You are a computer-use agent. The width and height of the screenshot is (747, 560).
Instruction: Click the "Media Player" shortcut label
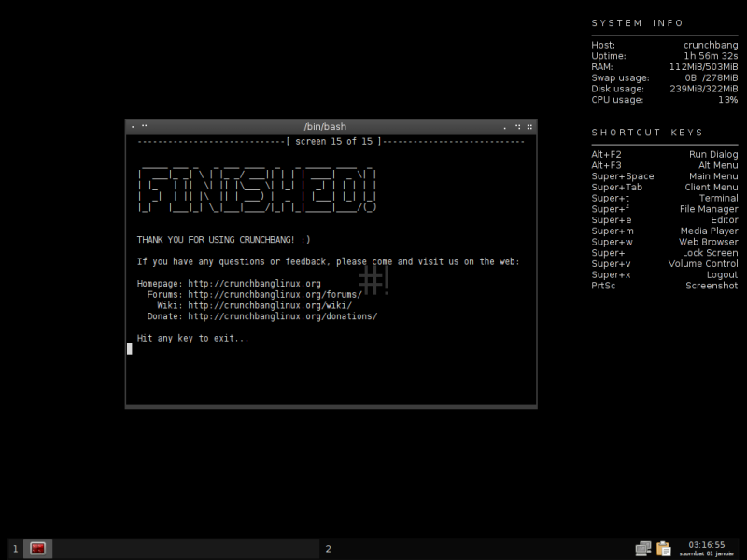click(x=710, y=231)
